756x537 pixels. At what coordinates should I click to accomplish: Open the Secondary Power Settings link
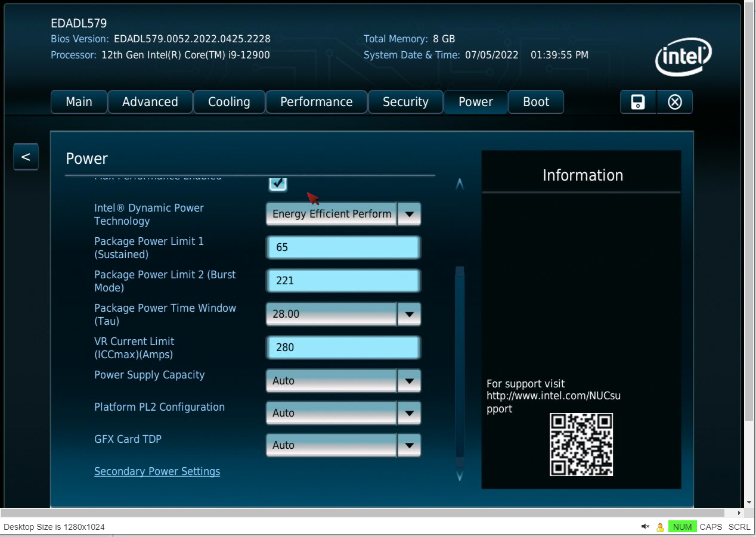[157, 471]
